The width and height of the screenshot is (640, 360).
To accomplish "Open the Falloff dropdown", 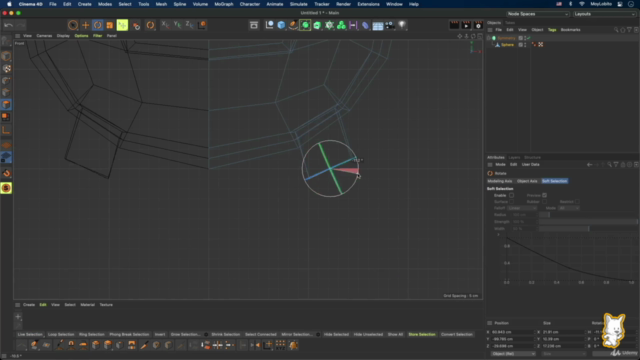I will pos(522,208).
